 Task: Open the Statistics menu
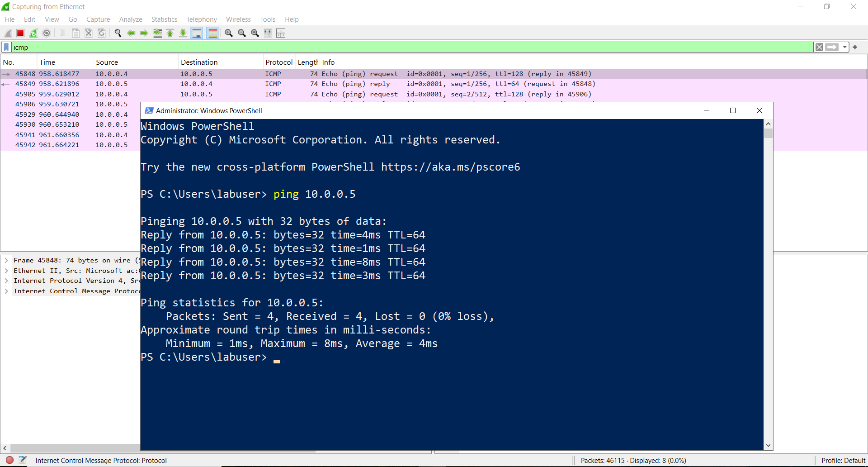click(164, 19)
